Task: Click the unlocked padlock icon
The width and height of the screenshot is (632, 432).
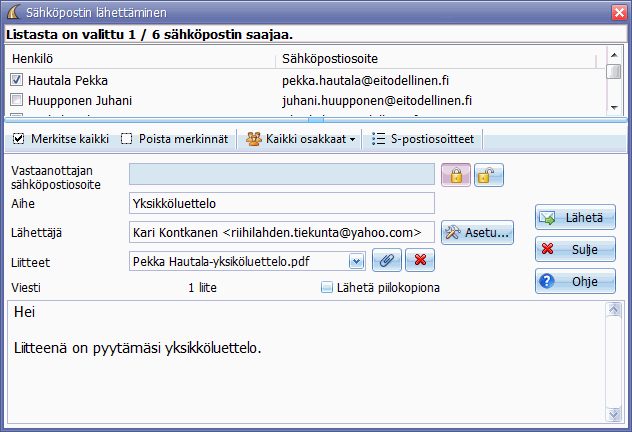Action: tap(488, 175)
